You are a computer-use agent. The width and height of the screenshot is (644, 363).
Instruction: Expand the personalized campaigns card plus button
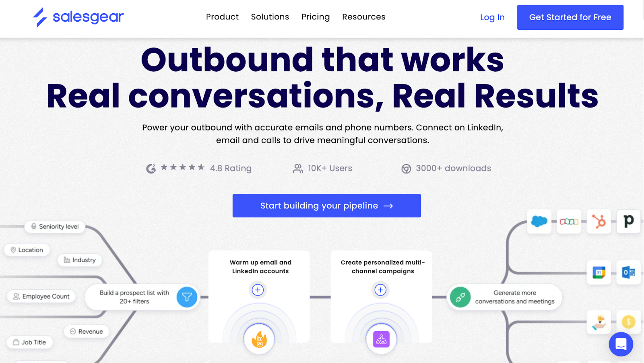pyautogui.click(x=380, y=290)
